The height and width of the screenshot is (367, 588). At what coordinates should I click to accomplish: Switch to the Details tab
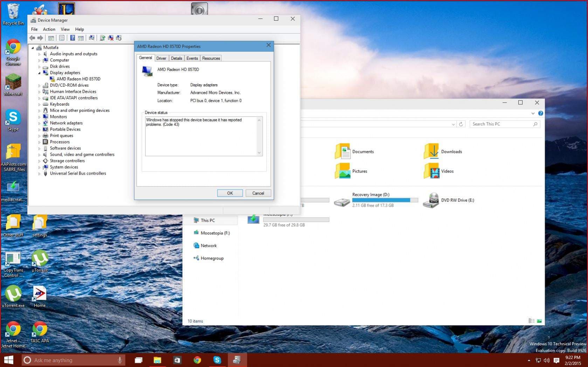tap(177, 58)
